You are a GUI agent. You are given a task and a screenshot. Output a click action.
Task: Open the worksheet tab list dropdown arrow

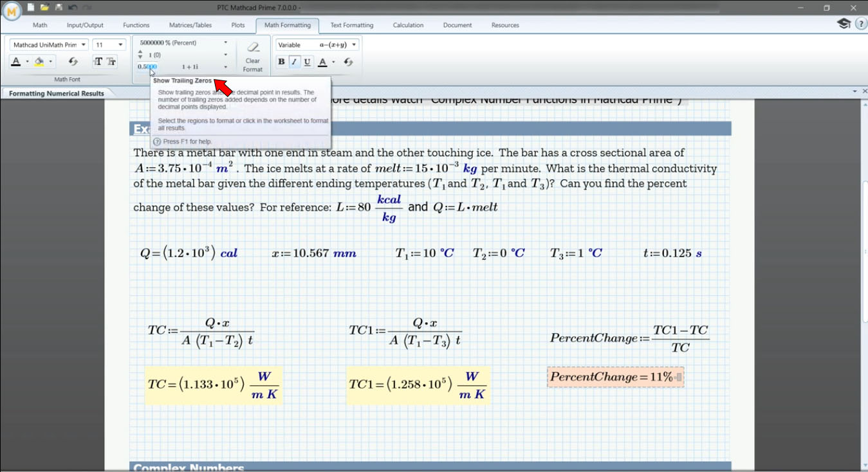(x=854, y=93)
